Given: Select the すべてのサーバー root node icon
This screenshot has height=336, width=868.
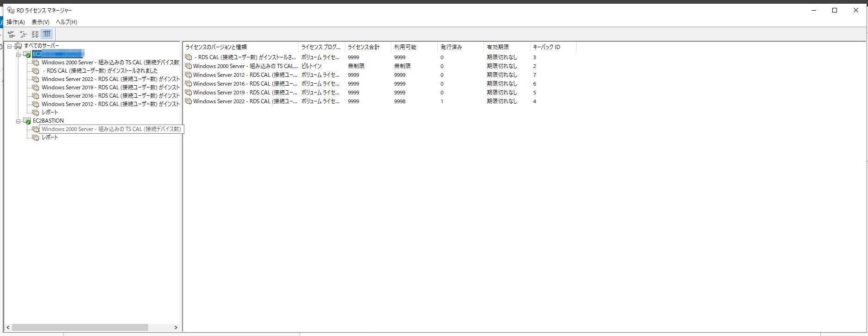Looking at the screenshot, I should click(x=19, y=46).
